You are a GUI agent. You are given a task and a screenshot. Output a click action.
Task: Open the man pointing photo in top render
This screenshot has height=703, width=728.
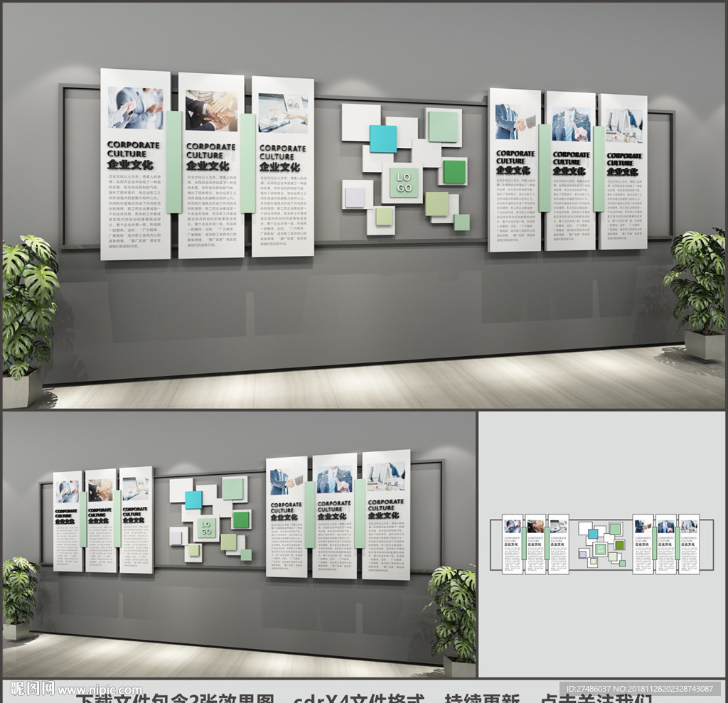[x=571, y=124]
